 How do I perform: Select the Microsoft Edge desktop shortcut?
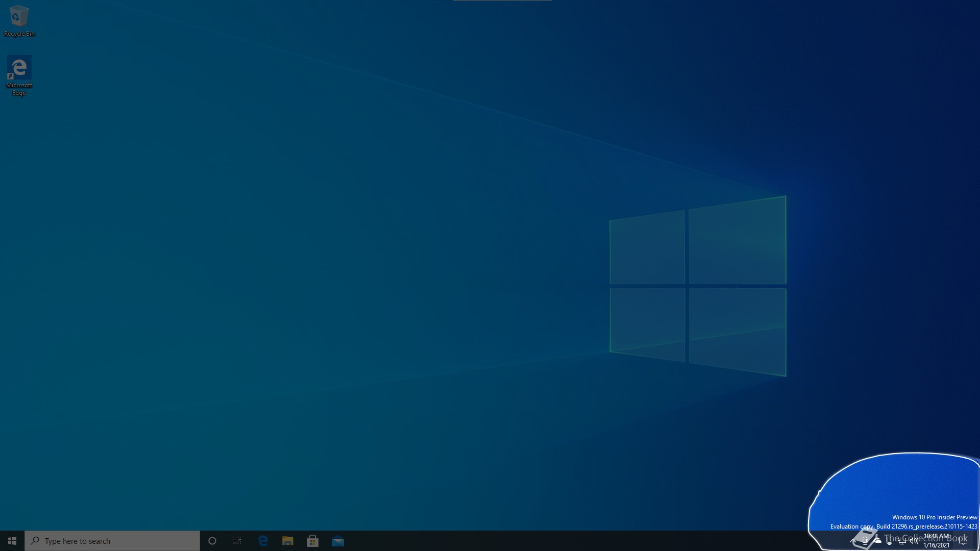[x=19, y=76]
